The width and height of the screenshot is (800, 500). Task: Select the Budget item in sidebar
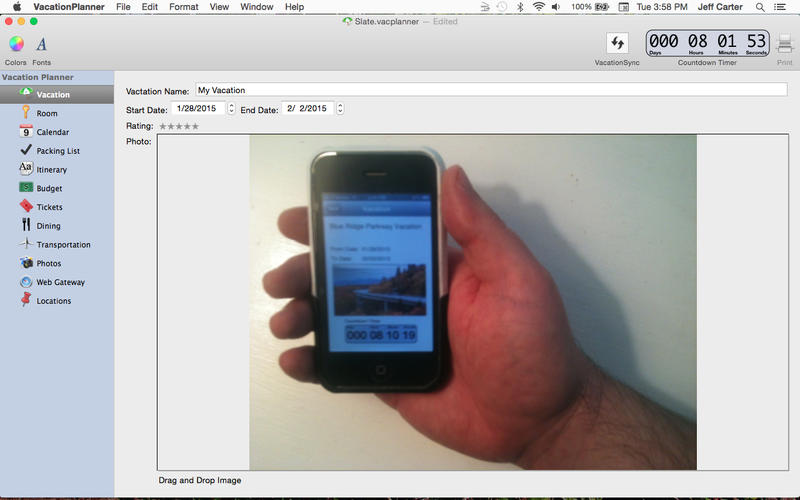pos(49,188)
